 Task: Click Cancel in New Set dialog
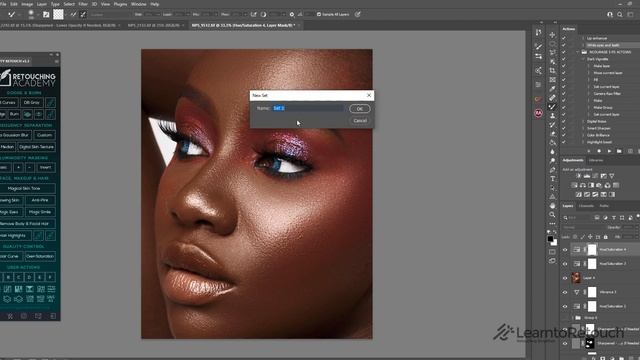[x=360, y=120]
